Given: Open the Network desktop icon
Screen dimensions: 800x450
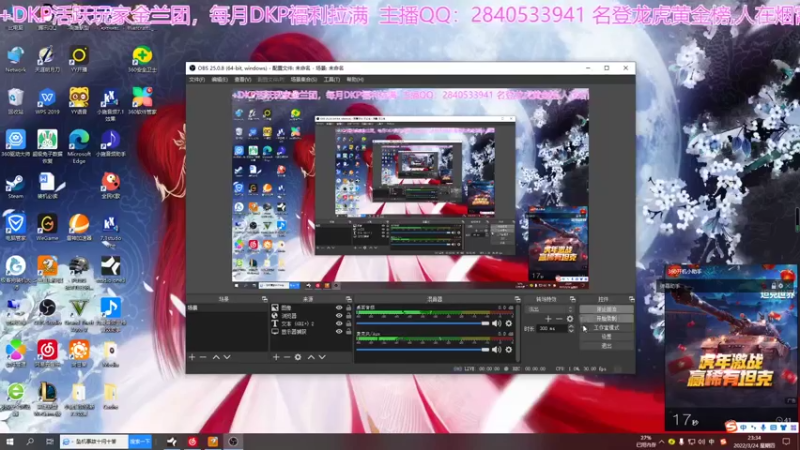Looking at the screenshot, I should 15,59.
